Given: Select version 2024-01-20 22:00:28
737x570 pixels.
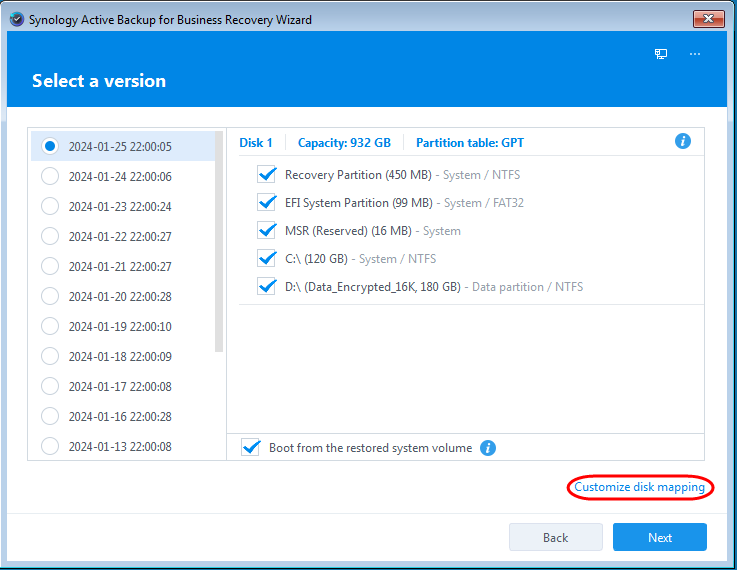Looking at the screenshot, I should [50, 297].
